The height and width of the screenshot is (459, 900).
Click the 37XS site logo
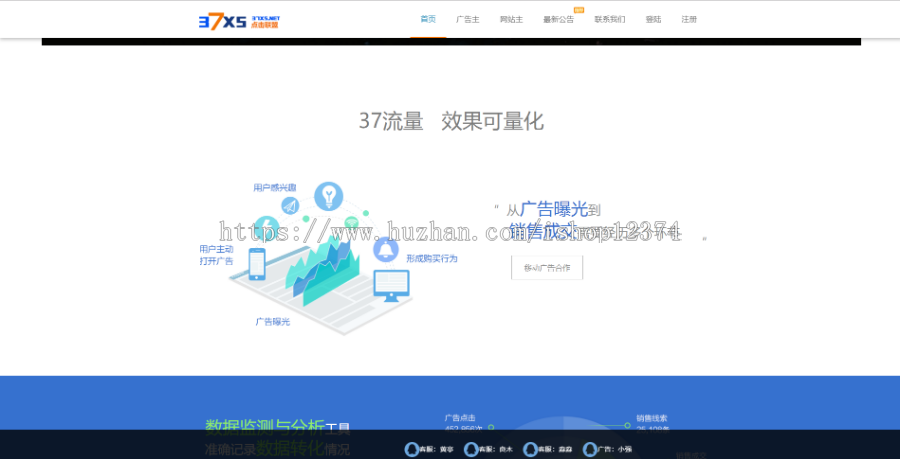coord(239,22)
